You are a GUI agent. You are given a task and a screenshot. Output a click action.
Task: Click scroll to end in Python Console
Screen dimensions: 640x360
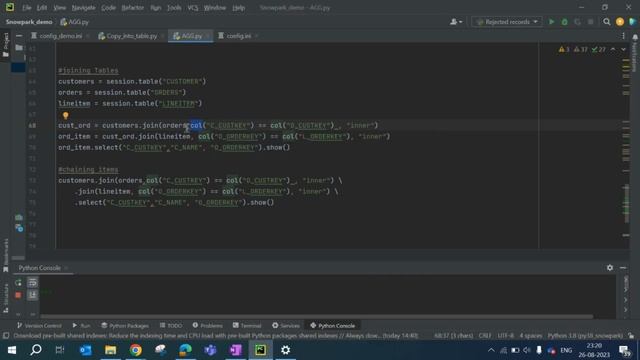click(x=32, y=295)
